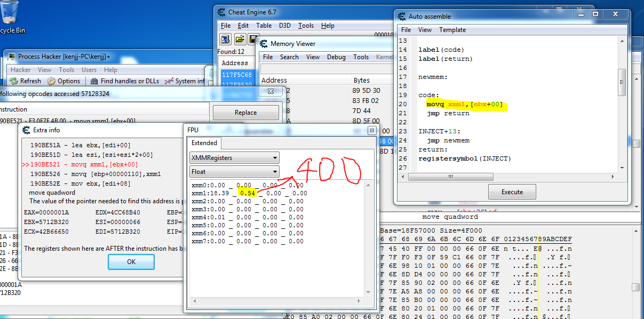Image resolution: width=644 pixels, height=319 pixels.
Task: Open Cheat Engine File menu
Action: (x=226, y=26)
